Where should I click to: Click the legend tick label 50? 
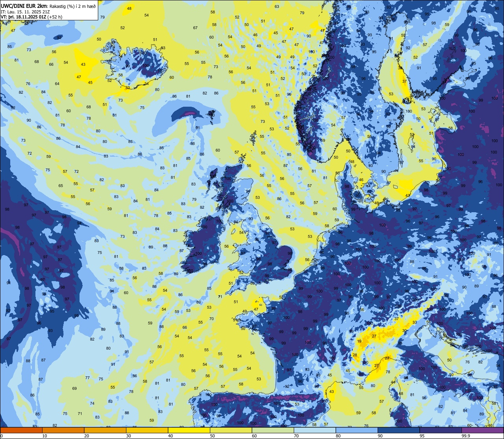[x=212, y=436]
